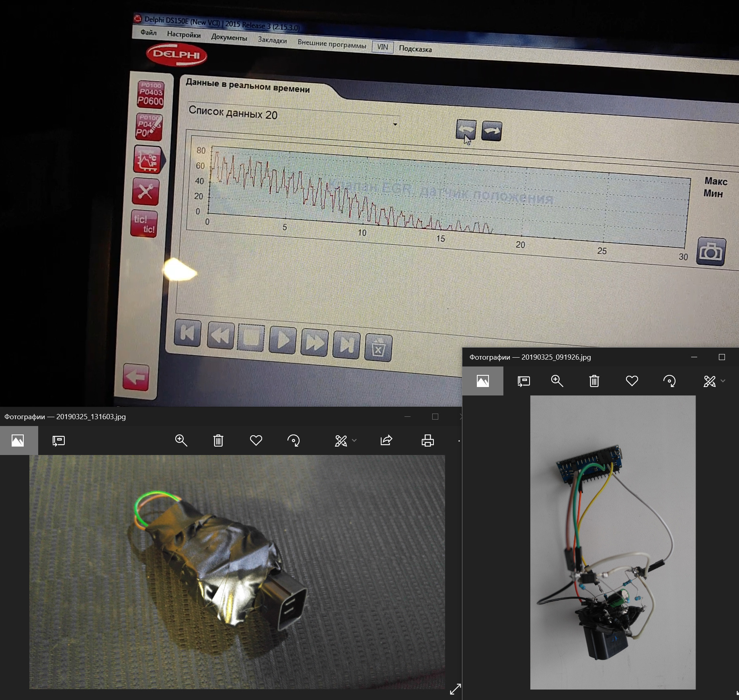The height and width of the screenshot is (700, 739).
Task: Open the Настройки menu
Action: point(184,35)
